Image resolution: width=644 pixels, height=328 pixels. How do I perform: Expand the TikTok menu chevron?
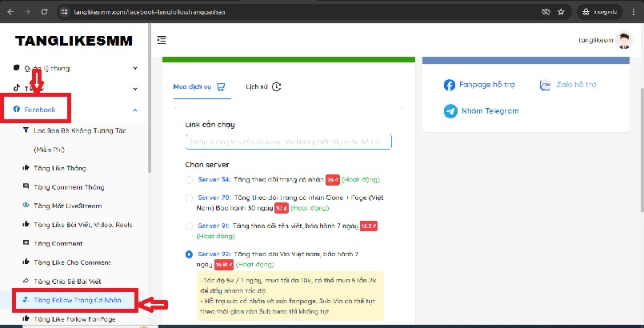pyautogui.click(x=135, y=89)
